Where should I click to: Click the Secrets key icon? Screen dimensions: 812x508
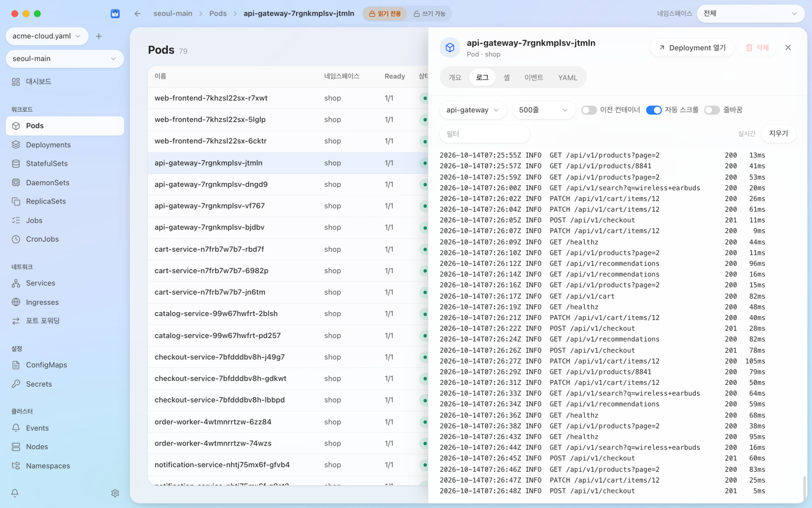[16, 384]
